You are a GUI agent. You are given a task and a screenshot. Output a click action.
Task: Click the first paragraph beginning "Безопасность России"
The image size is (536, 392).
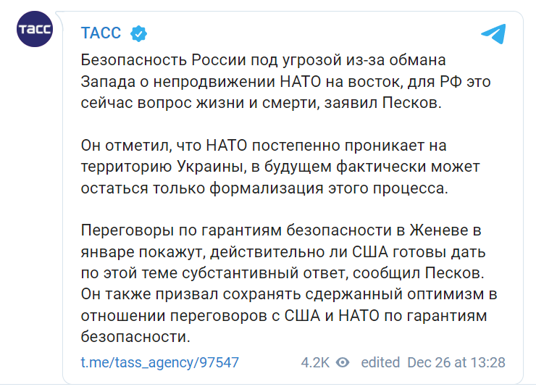point(285,81)
